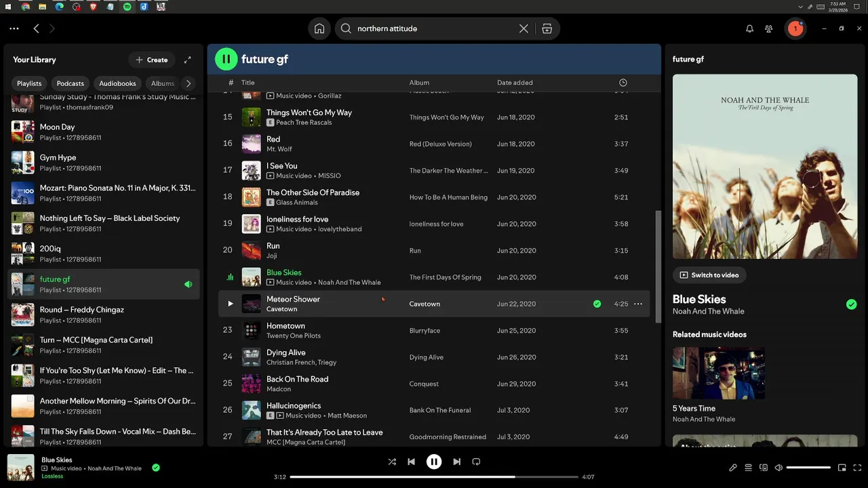Open the Chrome icon in the taskbar

coord(26,7)
